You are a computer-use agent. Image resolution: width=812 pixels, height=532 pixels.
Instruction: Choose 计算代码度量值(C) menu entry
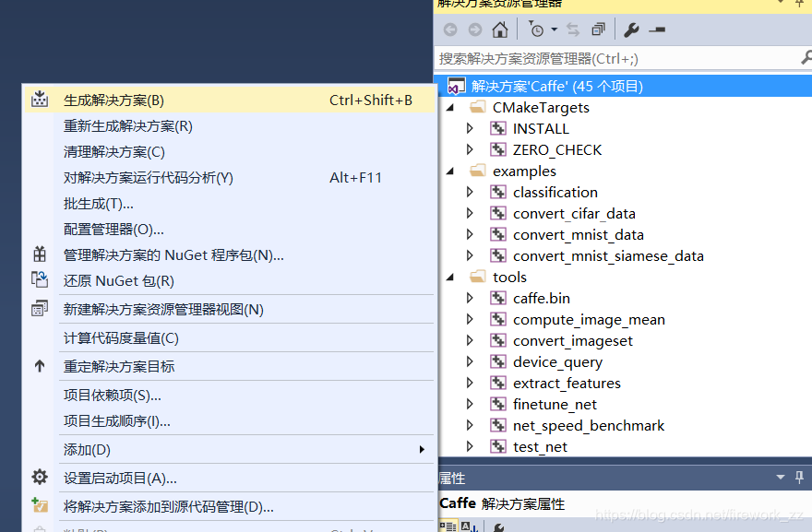click(230, 338)
